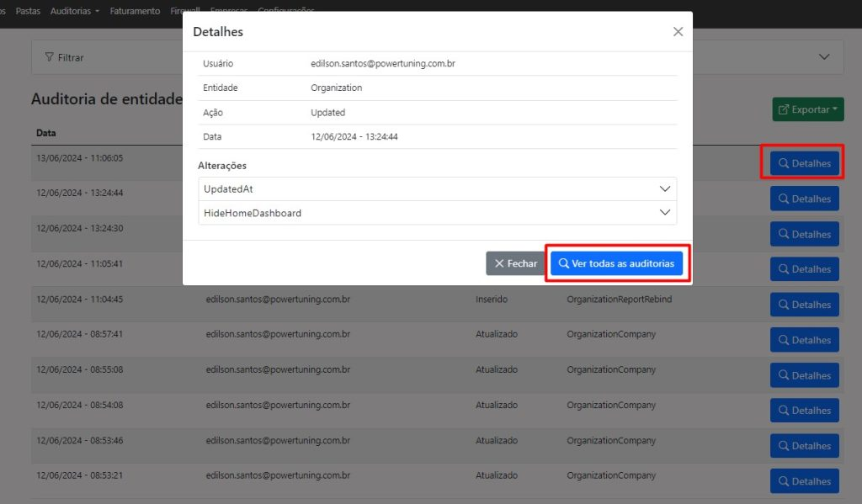This screenshot has height=504, width=862.
Task: Click magnifier icon in 08:53:46 row
Action: [x=783, y=446]
